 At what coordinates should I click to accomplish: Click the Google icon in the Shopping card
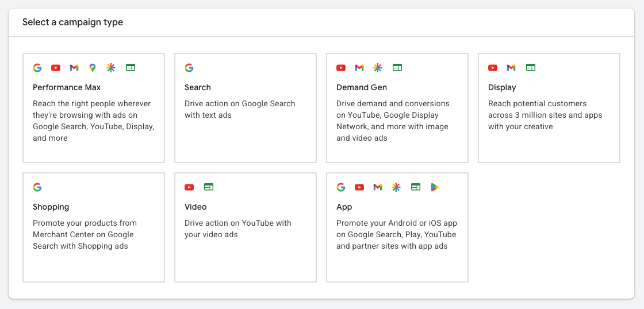37,187
